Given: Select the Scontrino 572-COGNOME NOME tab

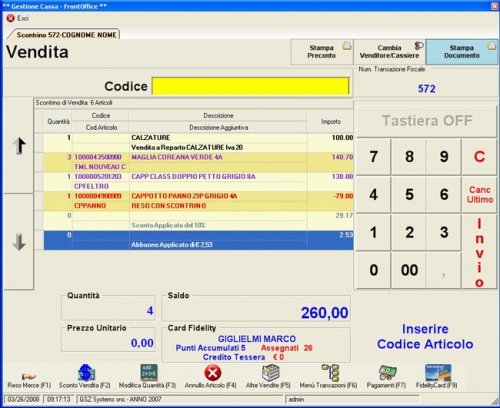Looking at the screenshot, I should pos(65,35).
